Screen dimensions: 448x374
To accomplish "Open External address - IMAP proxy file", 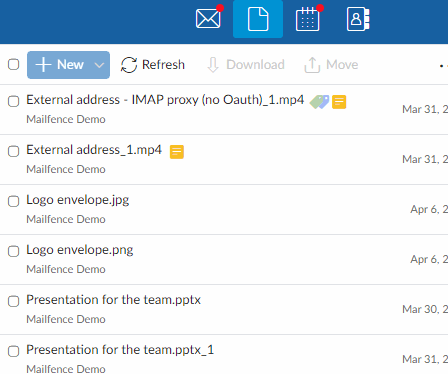I will point(165,100).
